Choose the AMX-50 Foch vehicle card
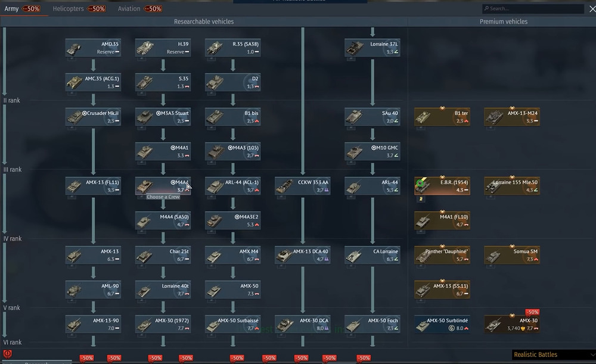This screenshot has width=596, height=364. pyautogui.click(x=372, y=324)
